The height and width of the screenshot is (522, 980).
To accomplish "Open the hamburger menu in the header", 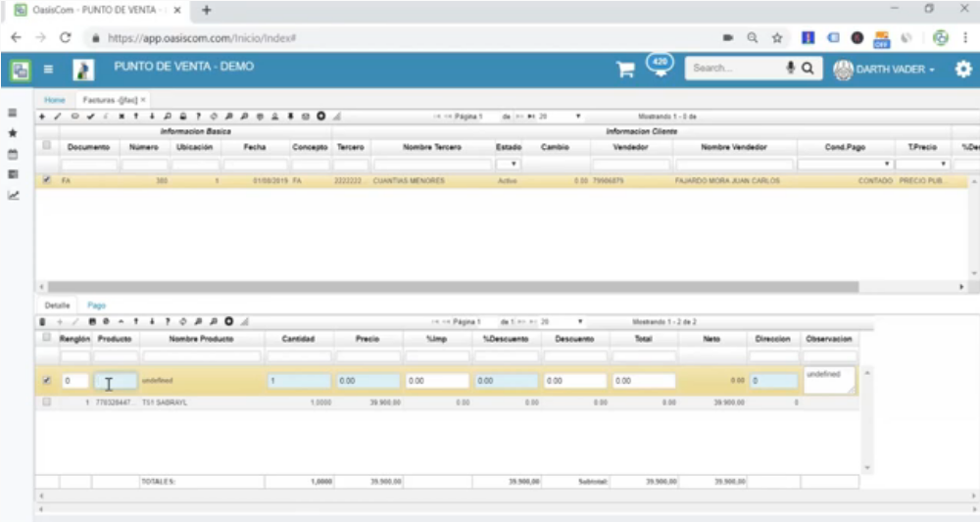I will (x=48, y=70).
